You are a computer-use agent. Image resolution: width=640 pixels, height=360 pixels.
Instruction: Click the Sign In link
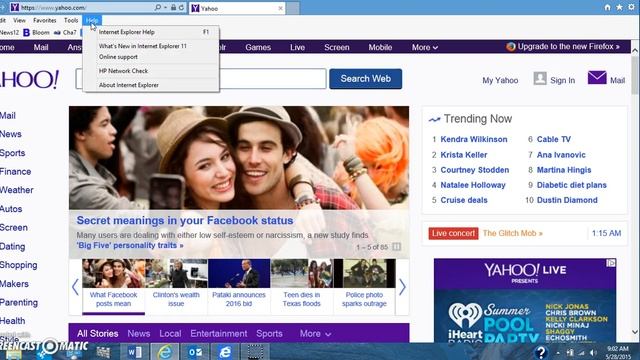click(x=562, y=80)
